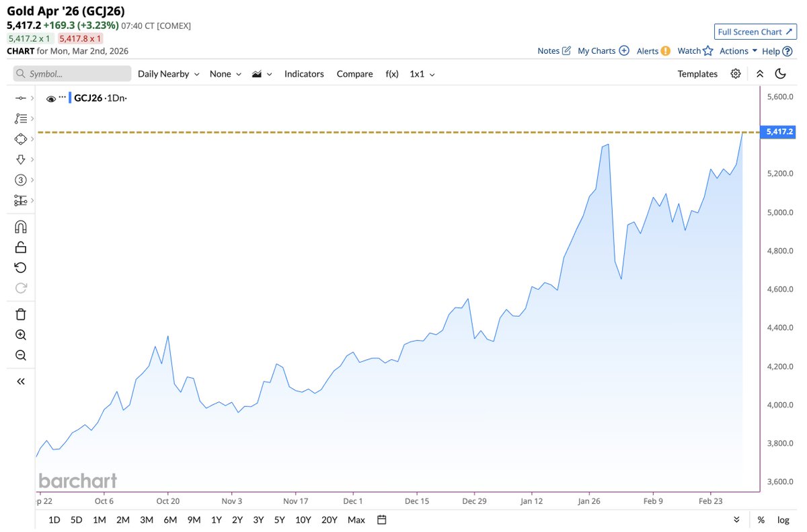
Task: Open the Daily Nearby period dropdown
Action: (x=169, y=74)
